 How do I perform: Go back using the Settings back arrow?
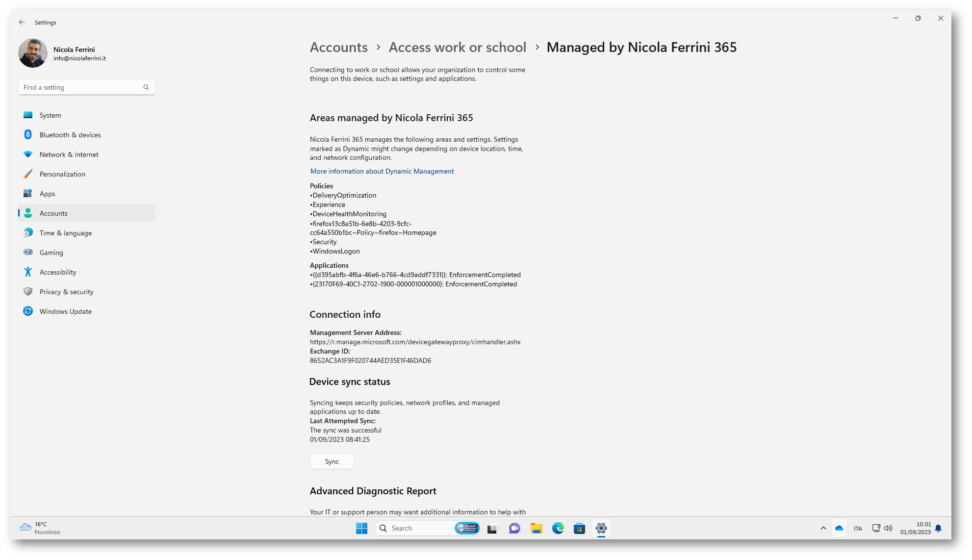22,22
